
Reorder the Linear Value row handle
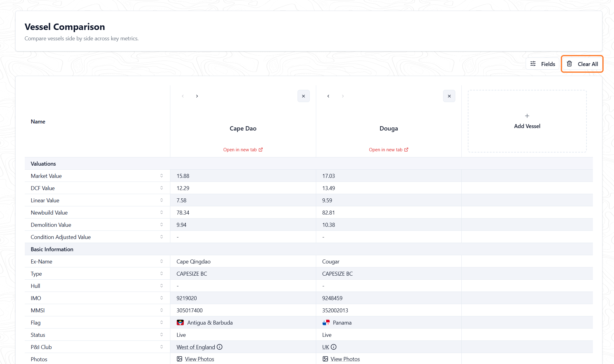[161, 200]
